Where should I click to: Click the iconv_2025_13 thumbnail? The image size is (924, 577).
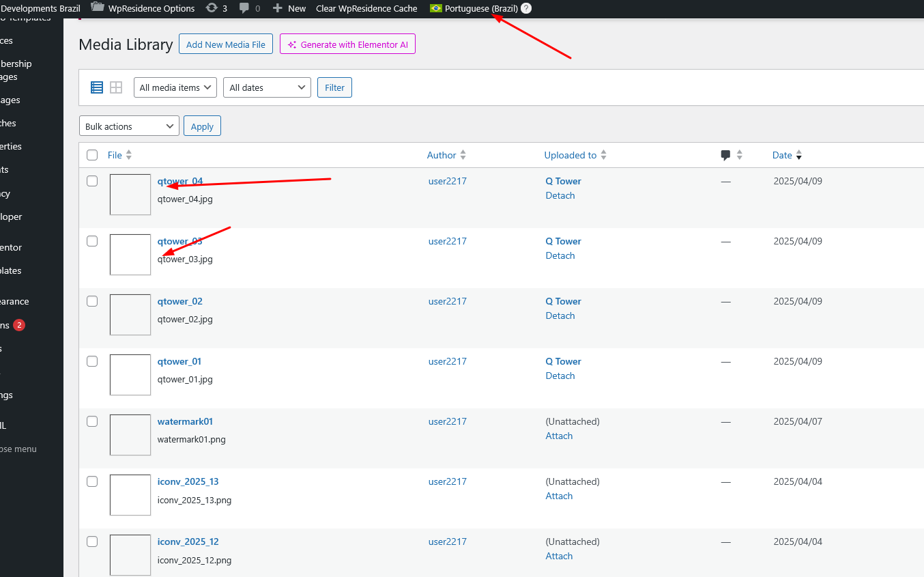(x=130, y=495)
